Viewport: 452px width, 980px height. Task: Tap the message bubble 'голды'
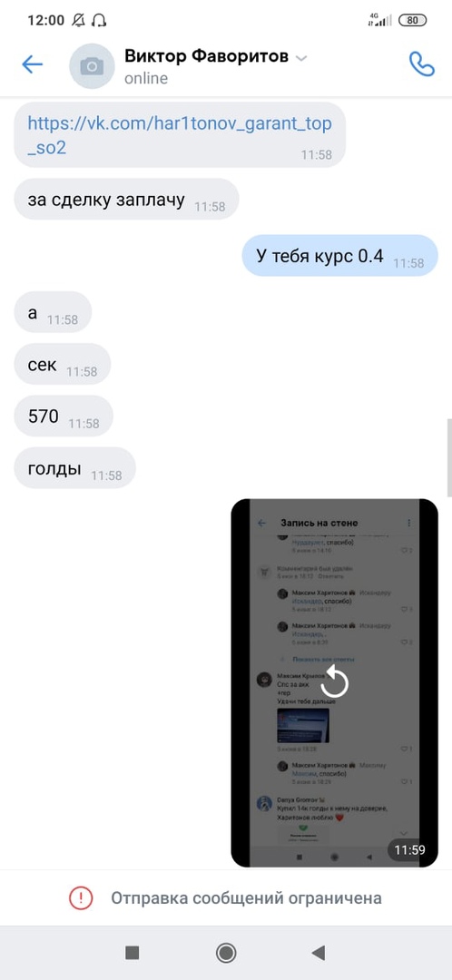click(74, 468)
